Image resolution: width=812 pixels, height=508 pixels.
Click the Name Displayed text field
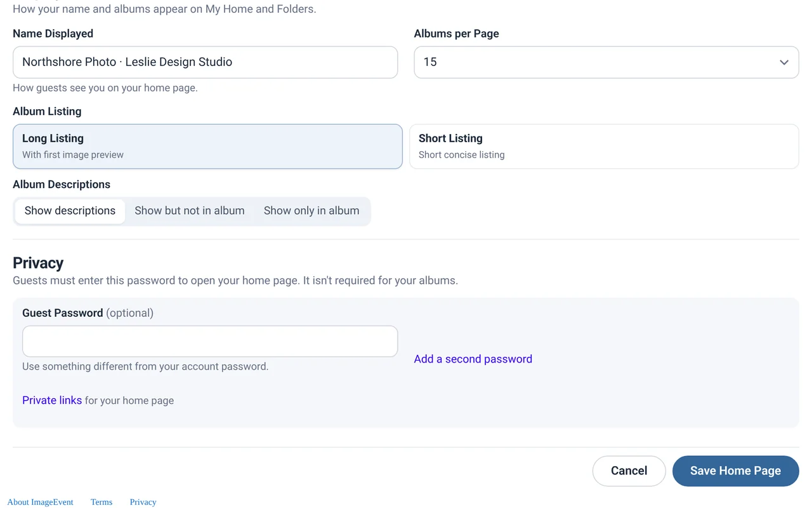point(205,62)
